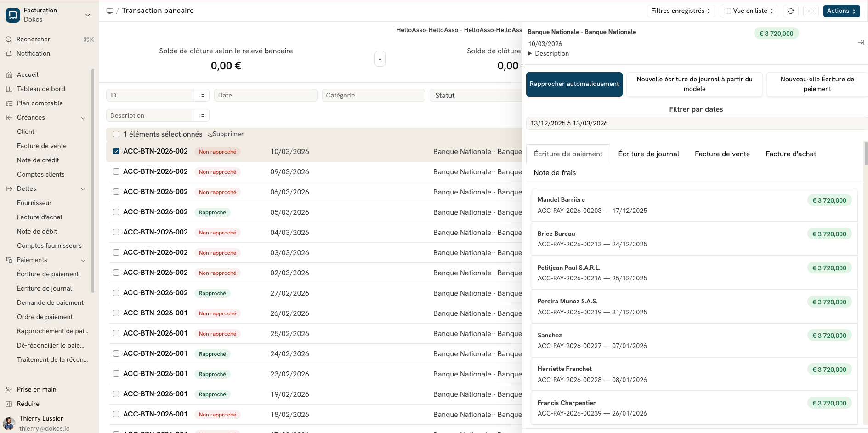Screen dimensions: 868x433
Task: Click the Accueil home icon
Action: [x=9, y=75]
